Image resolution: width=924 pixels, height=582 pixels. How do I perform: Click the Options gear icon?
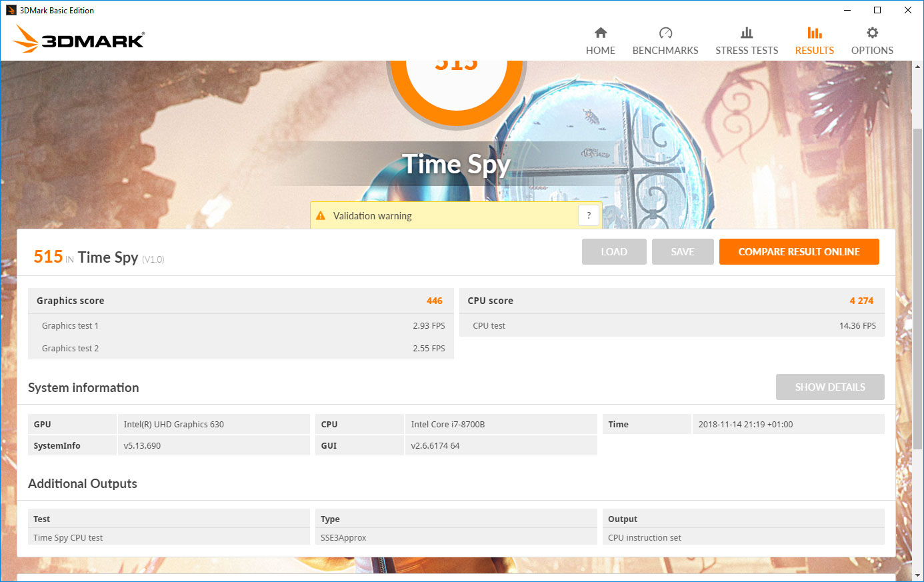pos(872,33)
